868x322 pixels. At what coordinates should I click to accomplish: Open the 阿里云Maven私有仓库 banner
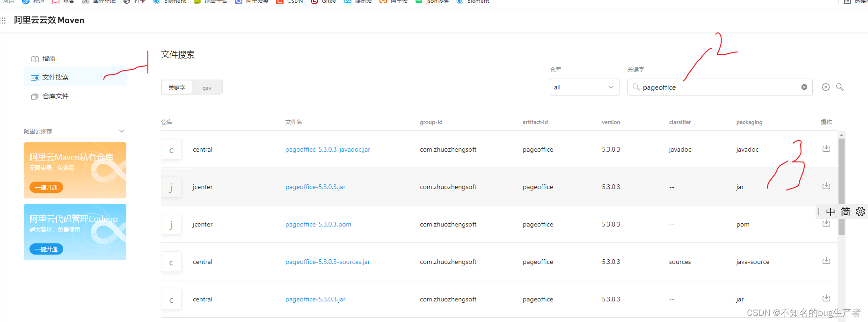click(x=75, y=170)
